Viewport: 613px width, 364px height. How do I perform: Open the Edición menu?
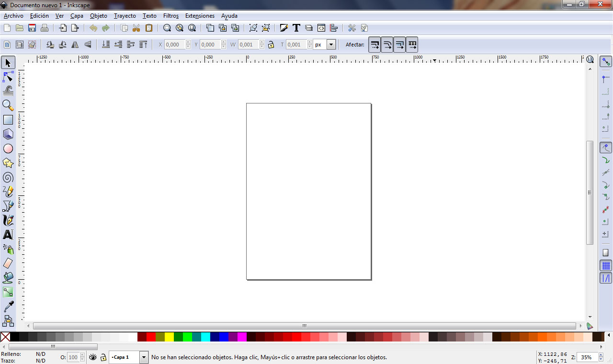coord(39,16)
